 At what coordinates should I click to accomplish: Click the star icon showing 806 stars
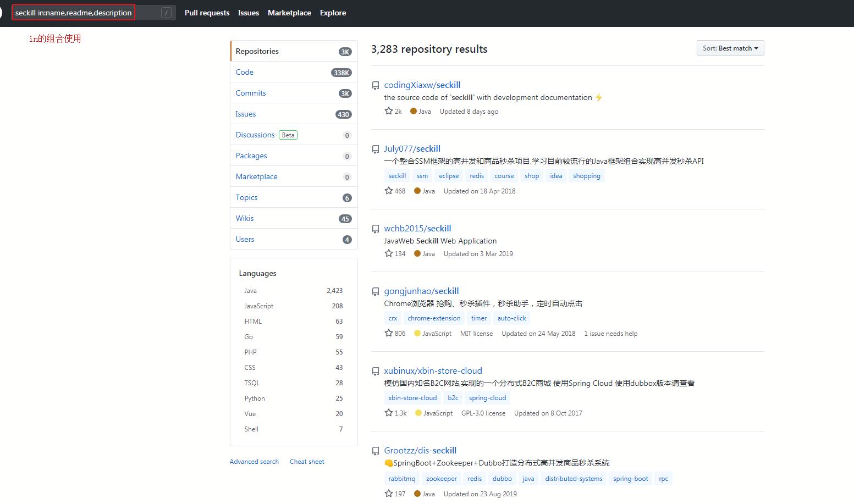coord(389,333)
